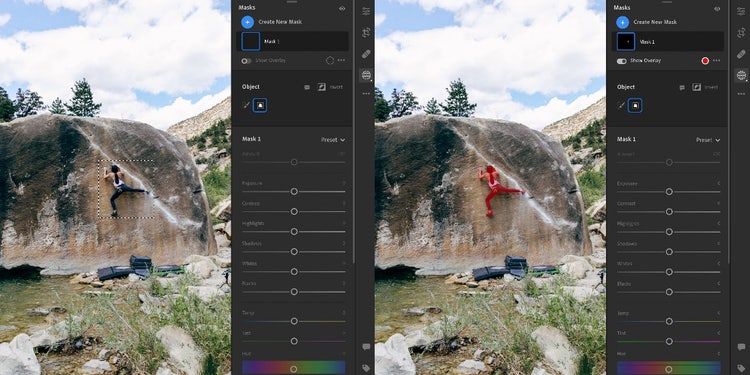Choose Object rectangle select mode in right panel
This screenshot has height=375, width=750.
click(635, 105)
